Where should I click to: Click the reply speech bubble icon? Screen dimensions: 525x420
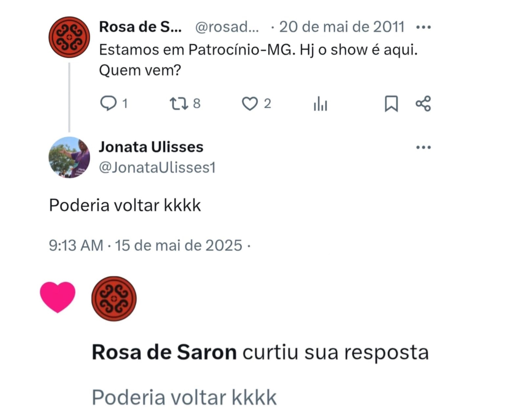click(x=108, y=103)
